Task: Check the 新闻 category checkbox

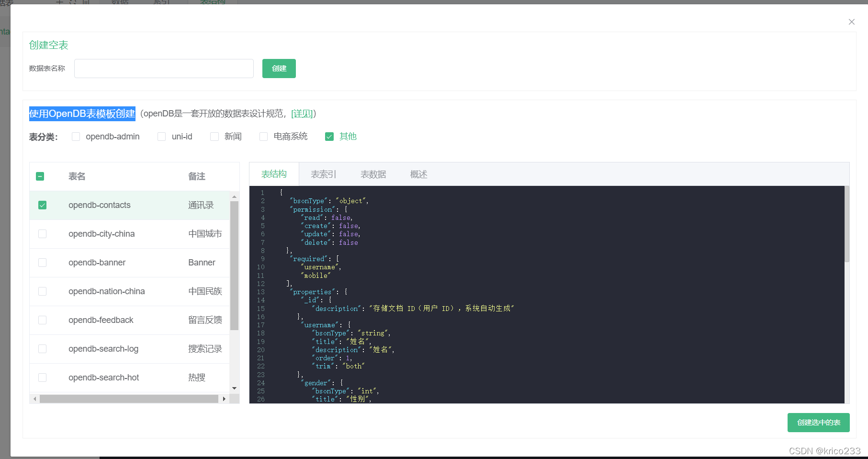Action: (x=214, y=137)
